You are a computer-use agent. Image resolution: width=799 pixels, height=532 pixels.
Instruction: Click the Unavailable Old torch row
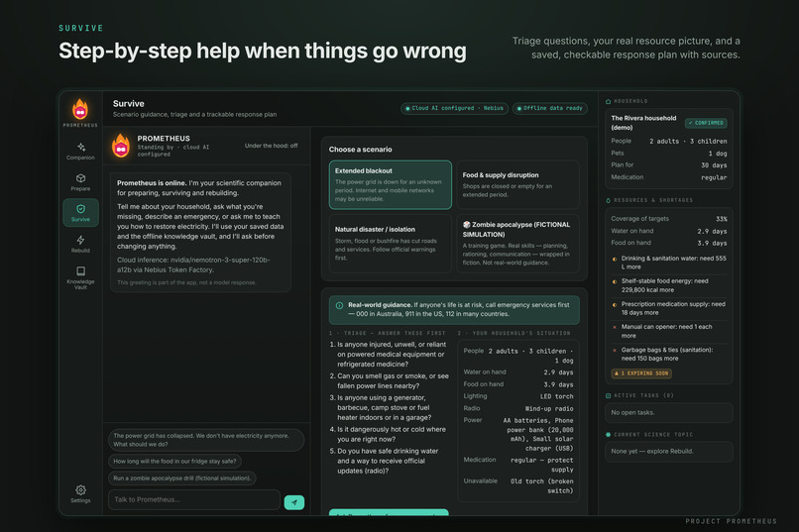pyautogui.click(x=518, y=486)
